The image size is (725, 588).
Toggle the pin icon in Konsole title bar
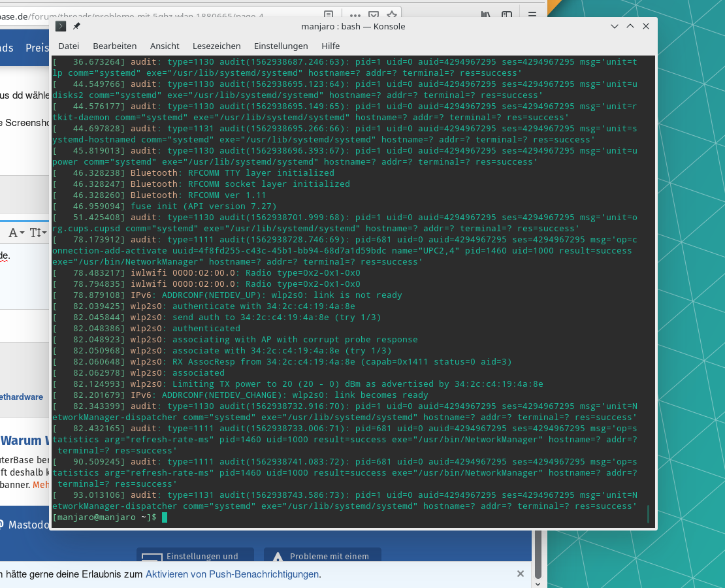(76, 26)
